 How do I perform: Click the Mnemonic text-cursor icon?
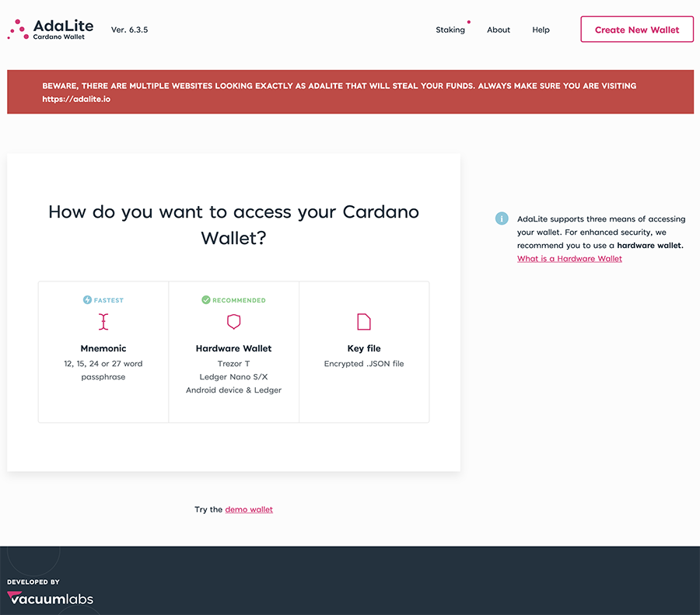point(103,321)
